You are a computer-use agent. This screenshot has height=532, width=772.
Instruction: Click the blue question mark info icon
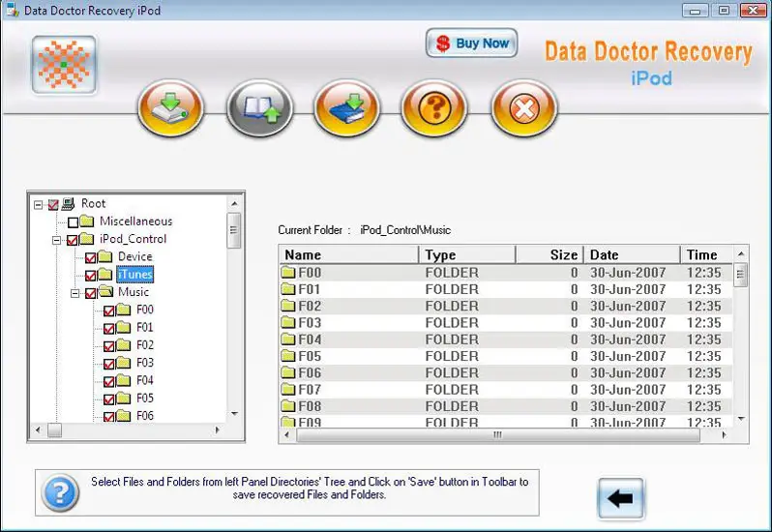pyautogui.click(x=60, y=495)
